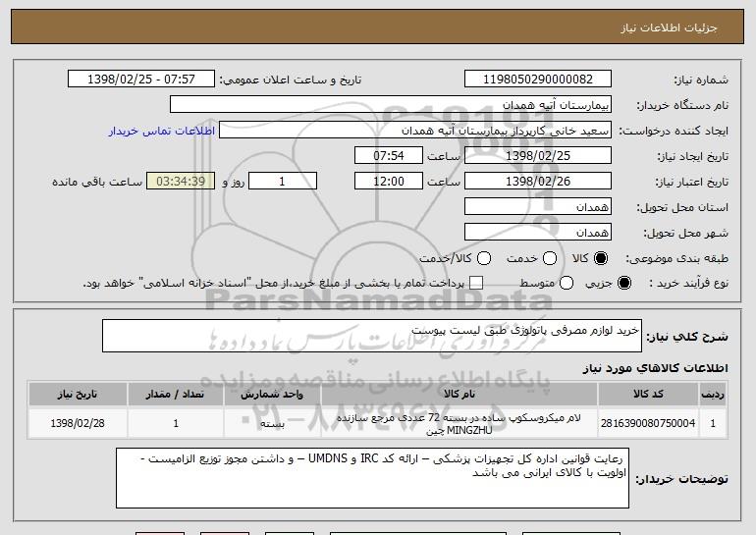
Task: Click the remaining time countdown 03:34:39
Action: pos(181,182)
